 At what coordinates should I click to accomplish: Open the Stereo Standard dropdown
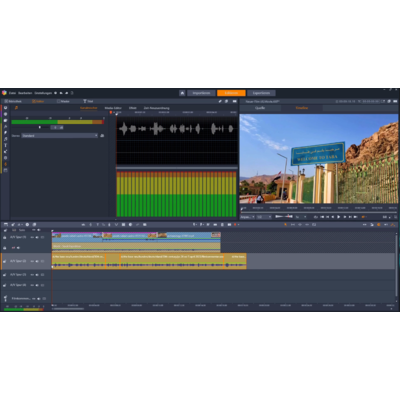[60, 136]
